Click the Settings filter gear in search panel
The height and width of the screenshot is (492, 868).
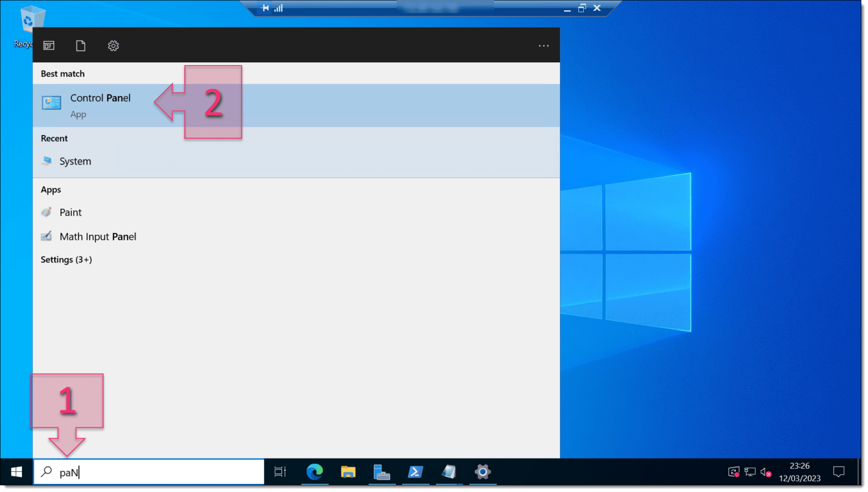[113, 45]
